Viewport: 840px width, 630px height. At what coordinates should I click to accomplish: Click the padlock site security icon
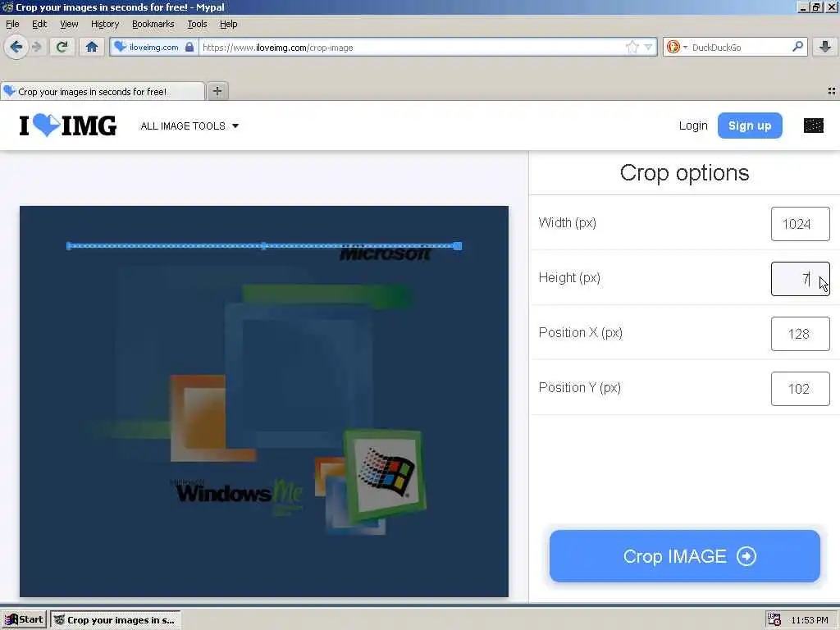click(x=189, y=47)
